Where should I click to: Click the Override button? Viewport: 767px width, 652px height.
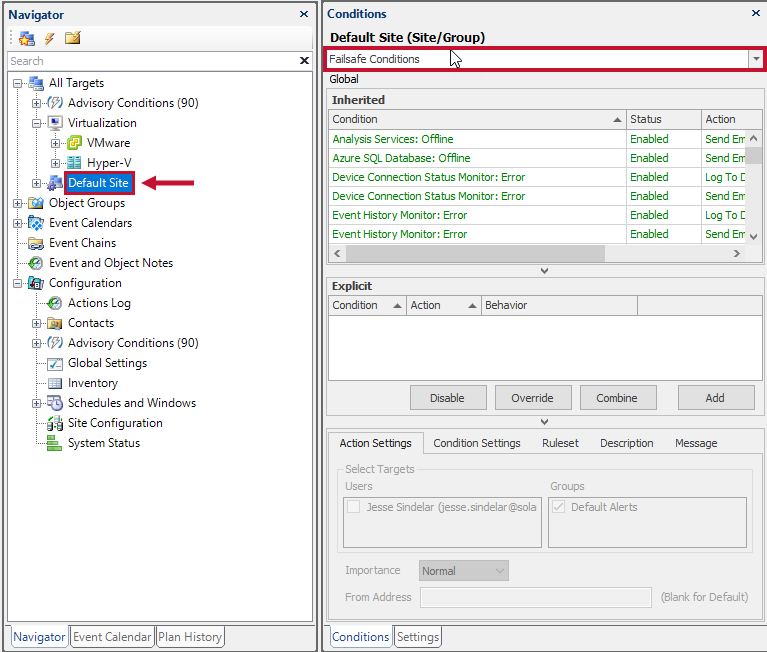click(x=533, y=398)
